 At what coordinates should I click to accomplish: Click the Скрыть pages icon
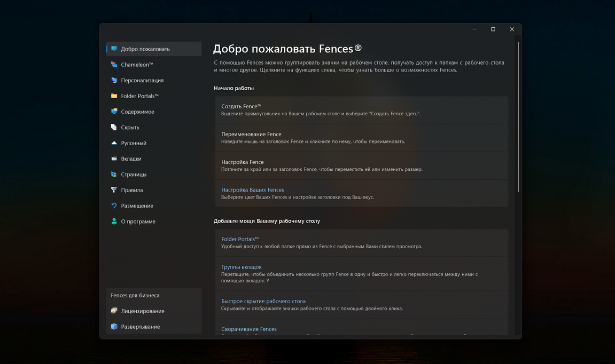[x=114, y=128]
